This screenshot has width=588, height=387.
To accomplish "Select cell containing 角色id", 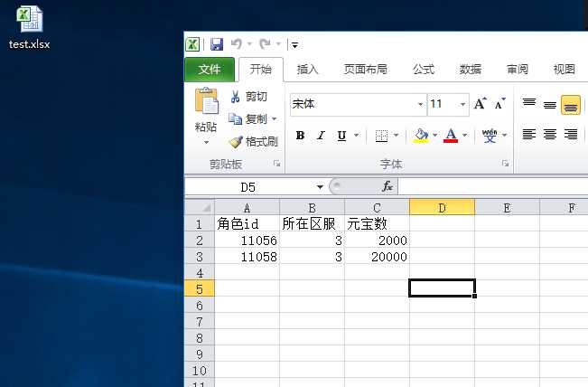I will (x=247, y=223).
